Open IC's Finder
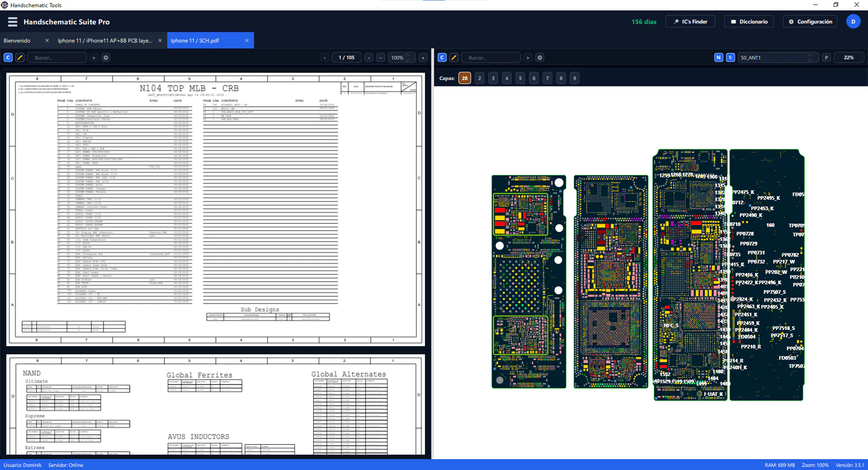Screen dimensions: 868x470 (690, 22)
